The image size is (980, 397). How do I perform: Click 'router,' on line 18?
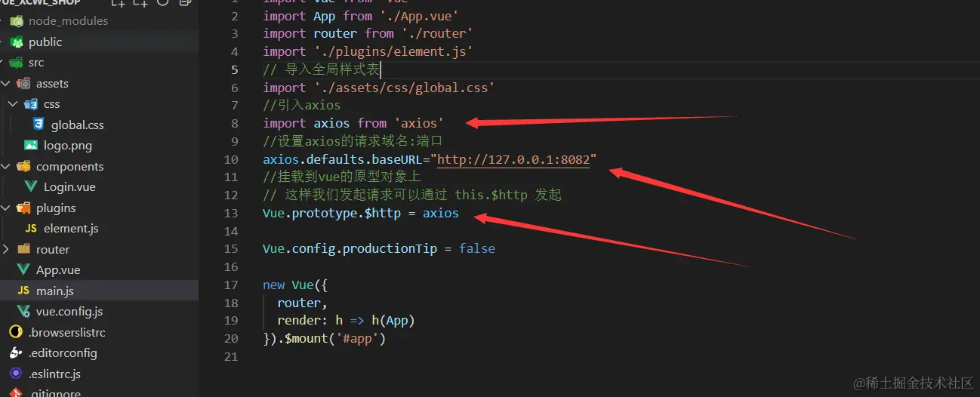[x=303, y=303]
